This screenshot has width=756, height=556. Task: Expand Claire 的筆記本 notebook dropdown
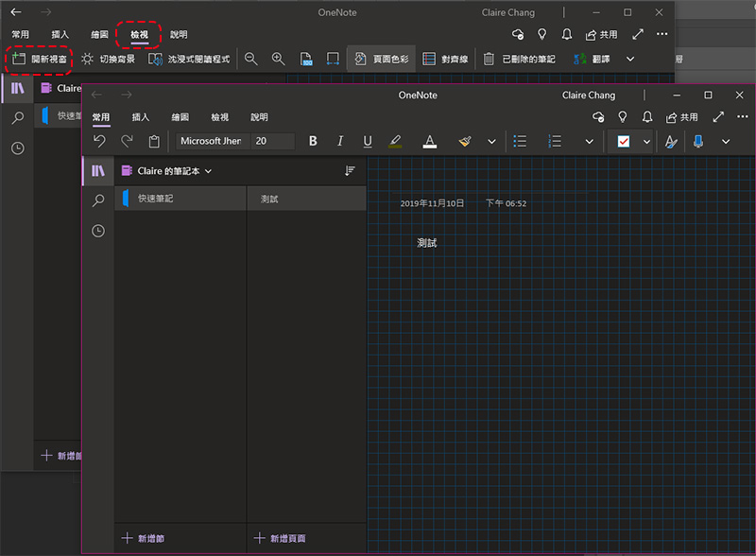(x=166, y=171)
